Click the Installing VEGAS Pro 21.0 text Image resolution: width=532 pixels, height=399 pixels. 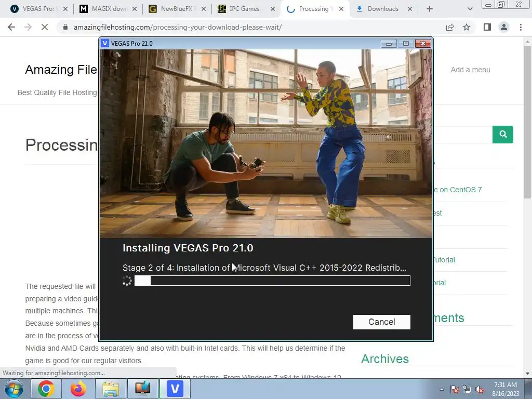188,248
